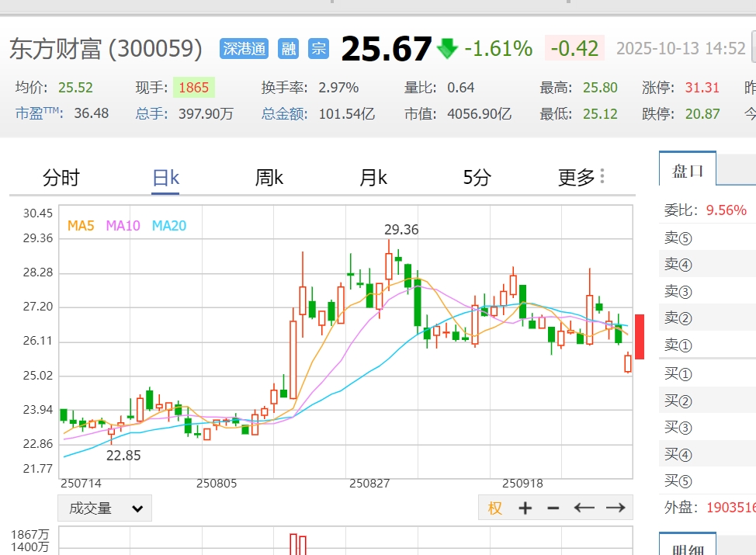756x555 pixels.
Task: Click the 买① order row
Action: pos(707,373)
